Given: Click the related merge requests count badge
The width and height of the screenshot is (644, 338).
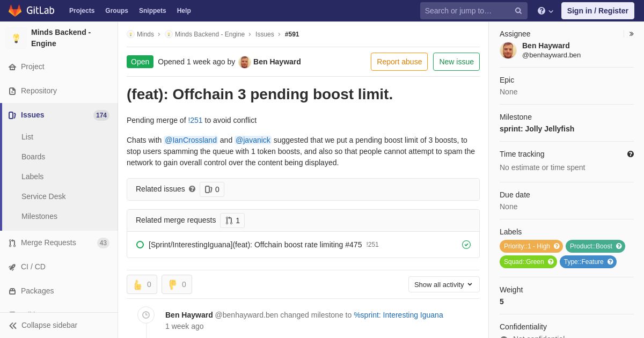Looking at the screenshot, I should [x=232, y=221].
